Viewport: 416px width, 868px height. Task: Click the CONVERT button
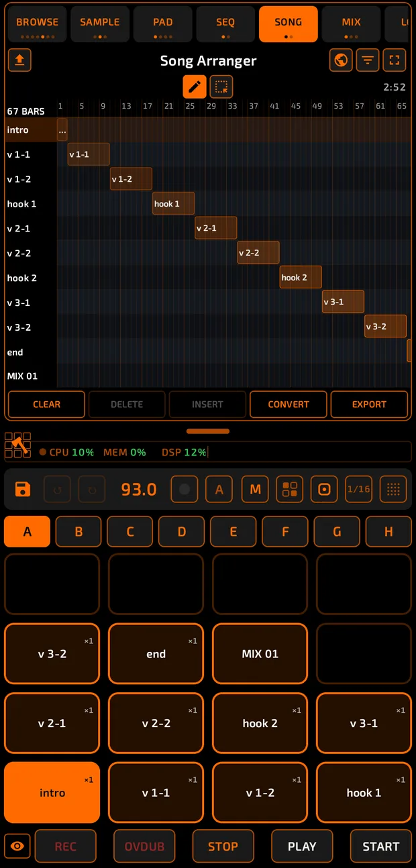click(x=289, y=404)
